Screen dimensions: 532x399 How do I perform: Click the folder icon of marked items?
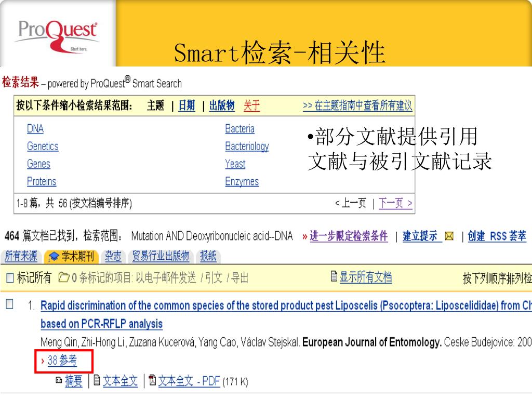[x=64, y=277]
